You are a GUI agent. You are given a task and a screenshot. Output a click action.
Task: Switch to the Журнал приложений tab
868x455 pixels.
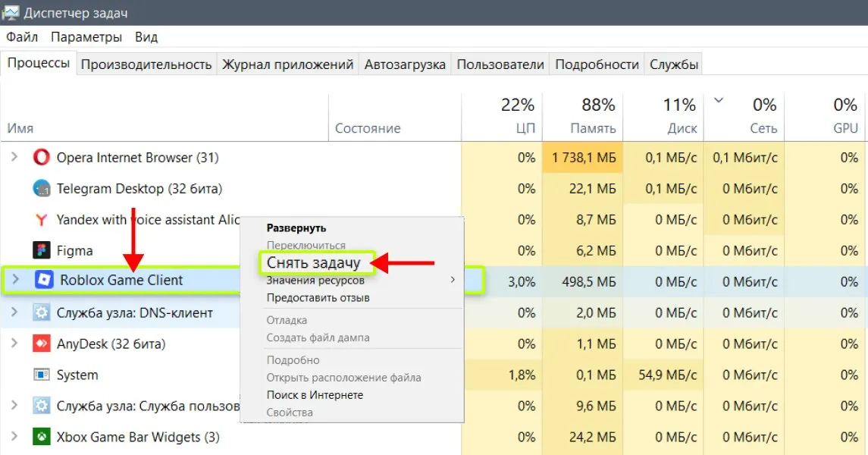(x=288, y=64)
